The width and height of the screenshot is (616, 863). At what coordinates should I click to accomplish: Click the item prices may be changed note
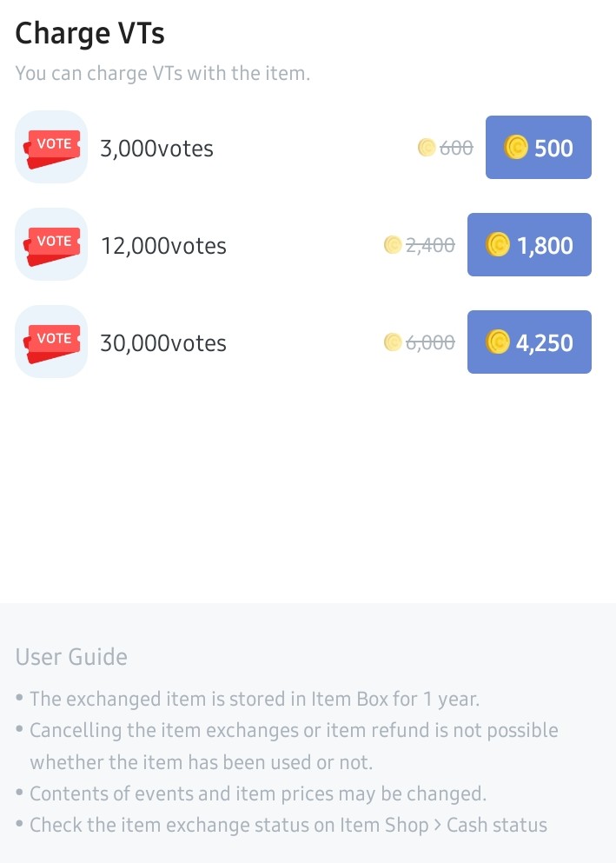click(x=257, y=793)
